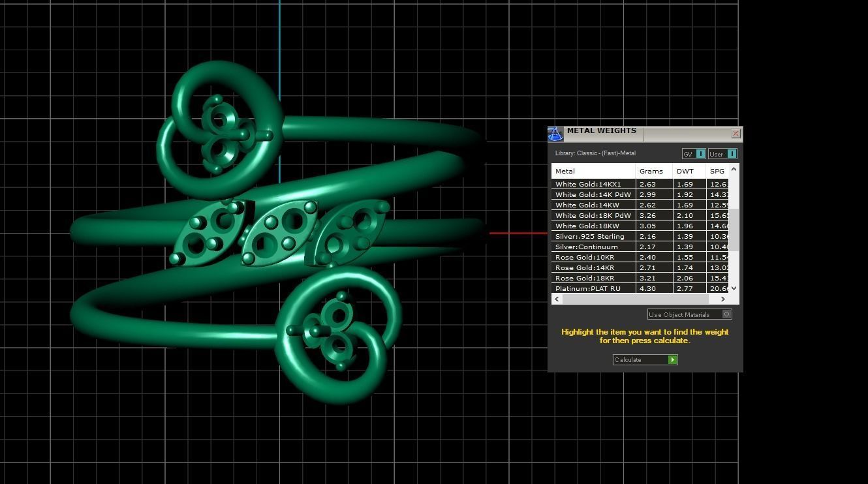Sort by the Grams column header

(654, 171)
